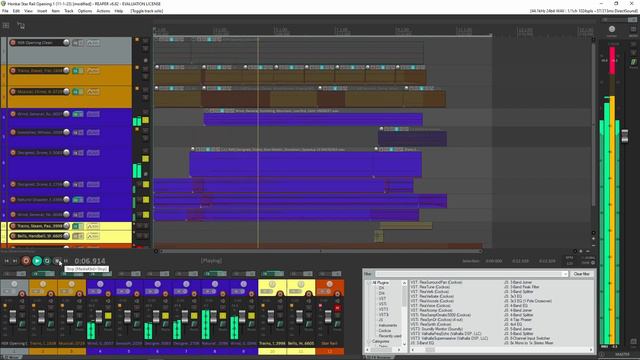Toggle mute/solo buttons on Wind, General ..0037 track
This screenshot has height=360, width=640.
[x=78, y=114]
